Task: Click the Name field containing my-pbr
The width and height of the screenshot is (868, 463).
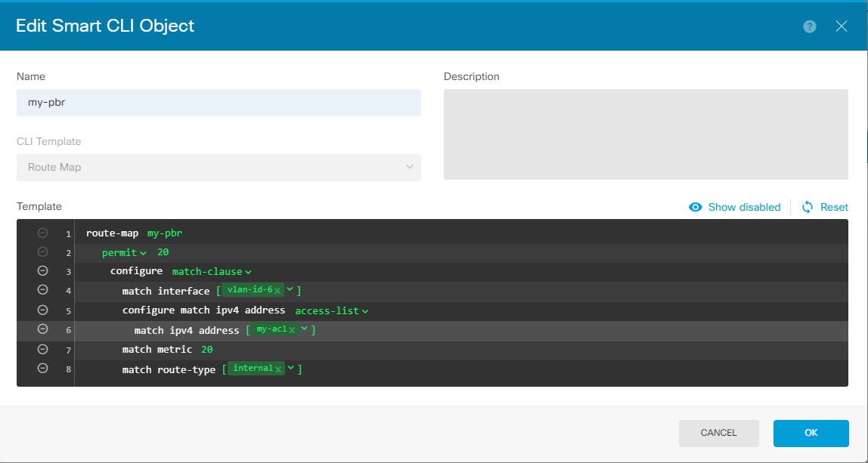Action: 219,103
